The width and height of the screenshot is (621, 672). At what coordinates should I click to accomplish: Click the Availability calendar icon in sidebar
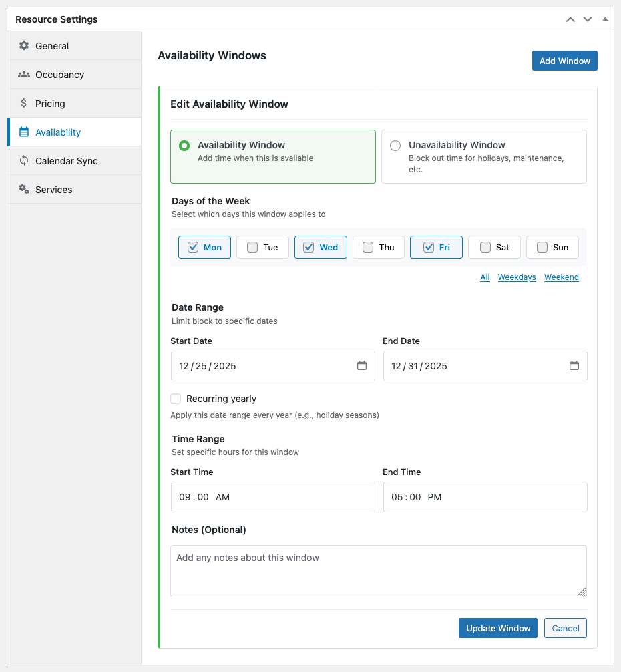[24, 132]
